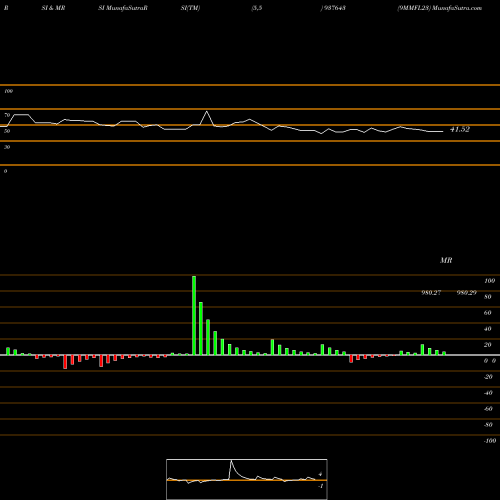Image resolution: width=500 pixels, height=500 pixels.
Task: Click the MR axis label -80
Action: [488, 425]
